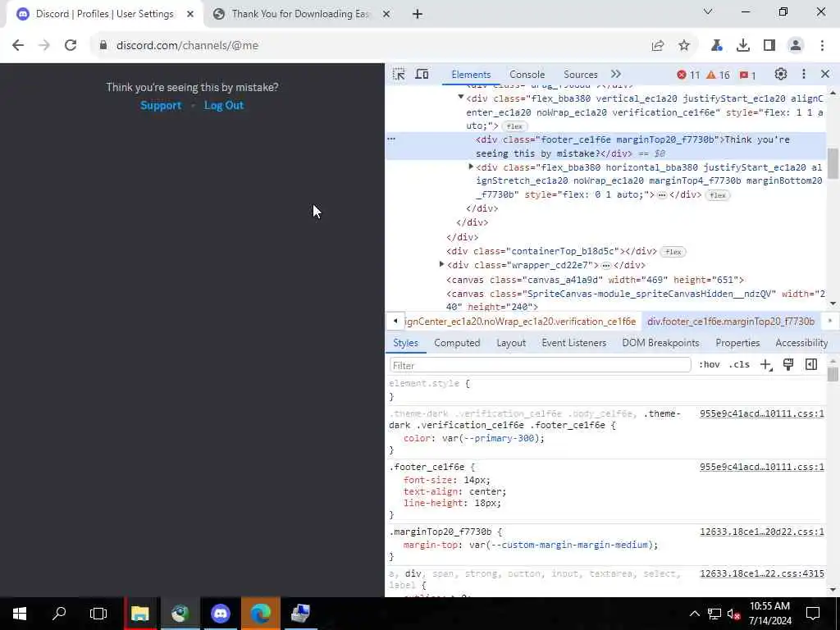Switch to the Sources tab
The image size is (840, 630).
(x=580, y=75)
